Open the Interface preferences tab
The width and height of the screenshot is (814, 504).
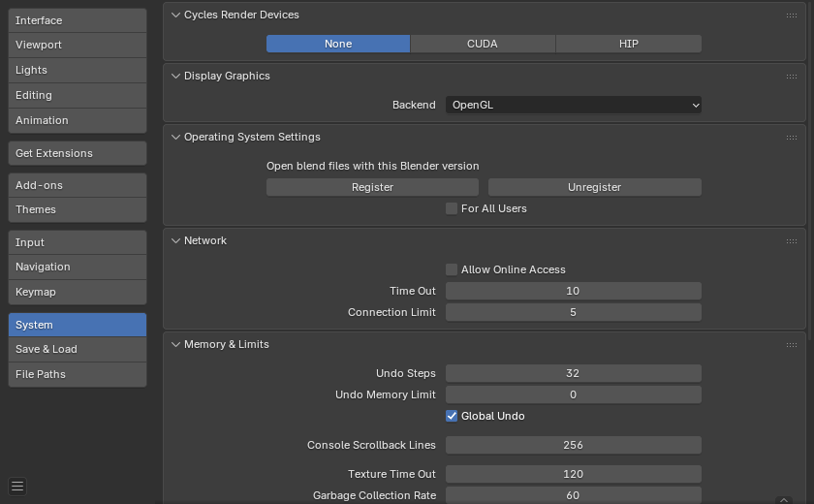click(78, 20)
